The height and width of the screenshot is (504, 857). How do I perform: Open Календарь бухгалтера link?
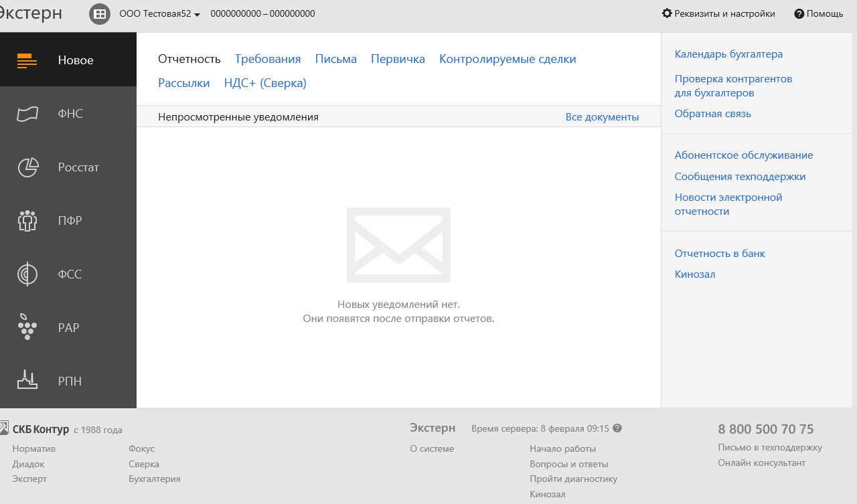coord(728,54)
